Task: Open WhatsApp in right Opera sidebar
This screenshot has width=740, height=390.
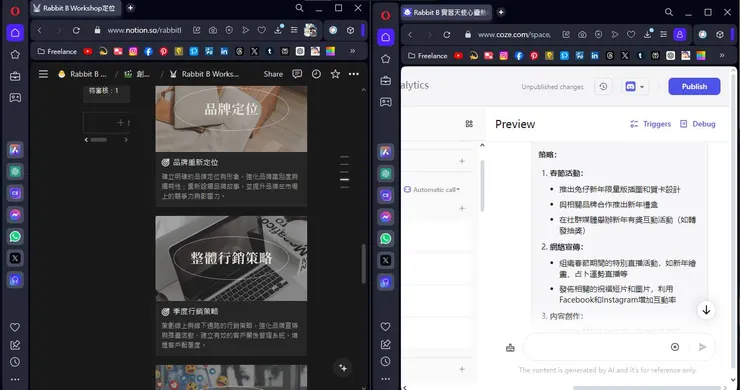Action: click(x=386, y=238)
